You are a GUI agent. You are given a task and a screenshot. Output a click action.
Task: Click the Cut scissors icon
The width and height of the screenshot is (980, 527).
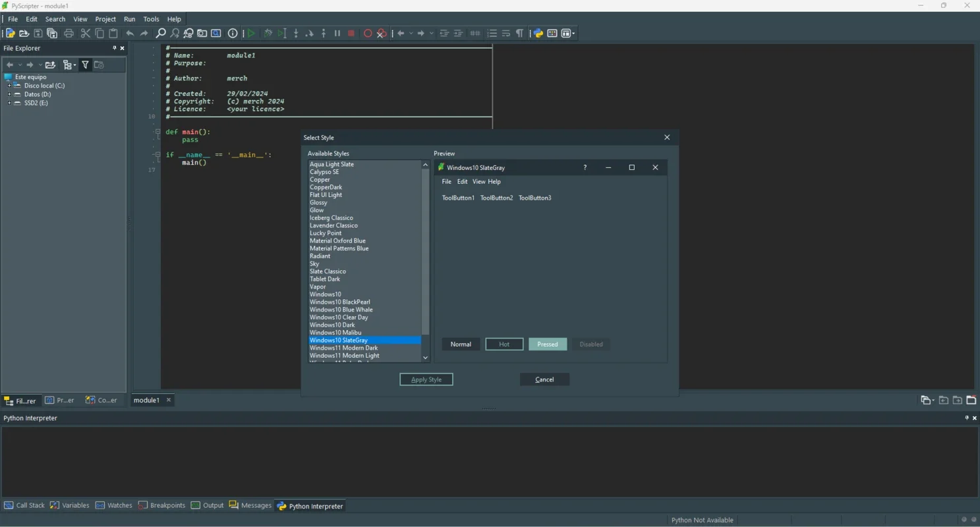pyautogui.click(x=86, y=34)
